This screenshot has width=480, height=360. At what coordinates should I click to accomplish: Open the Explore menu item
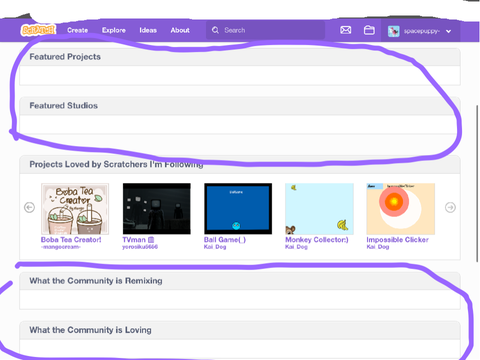point(114,30)
